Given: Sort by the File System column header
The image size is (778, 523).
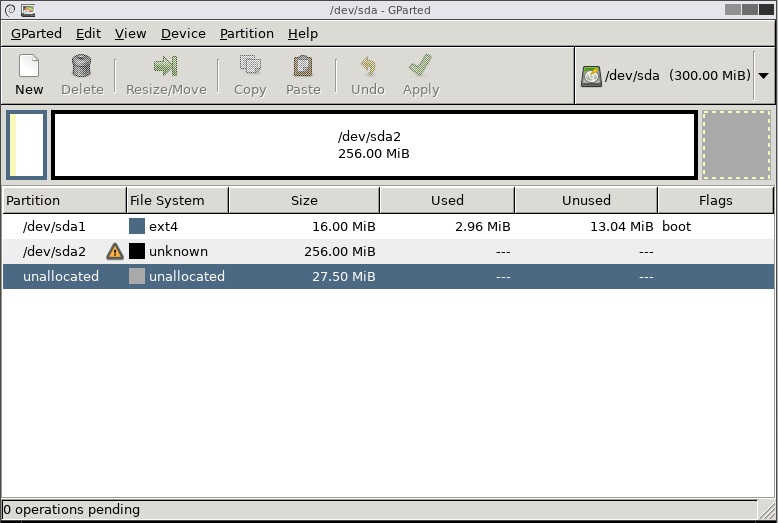Looking at the screenshot, I should [x=178, y=200].
